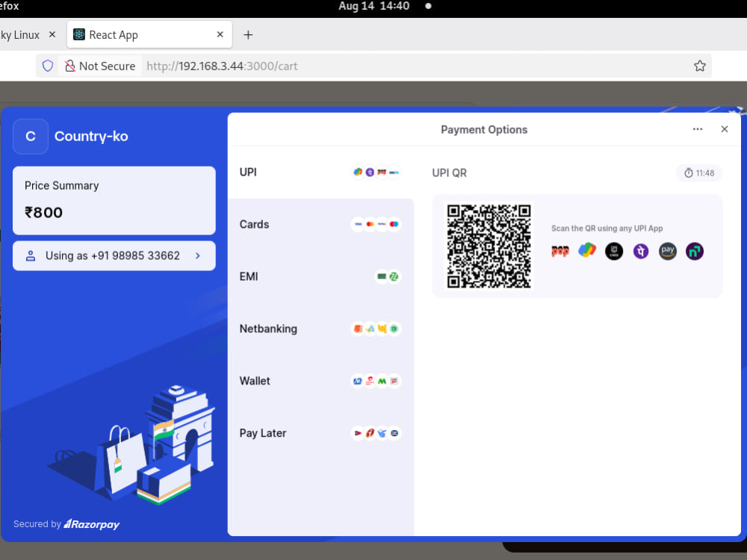Click the Not Secure lock indicator
This screenshot has width=747, height=560.
click(x=100, y=66)
